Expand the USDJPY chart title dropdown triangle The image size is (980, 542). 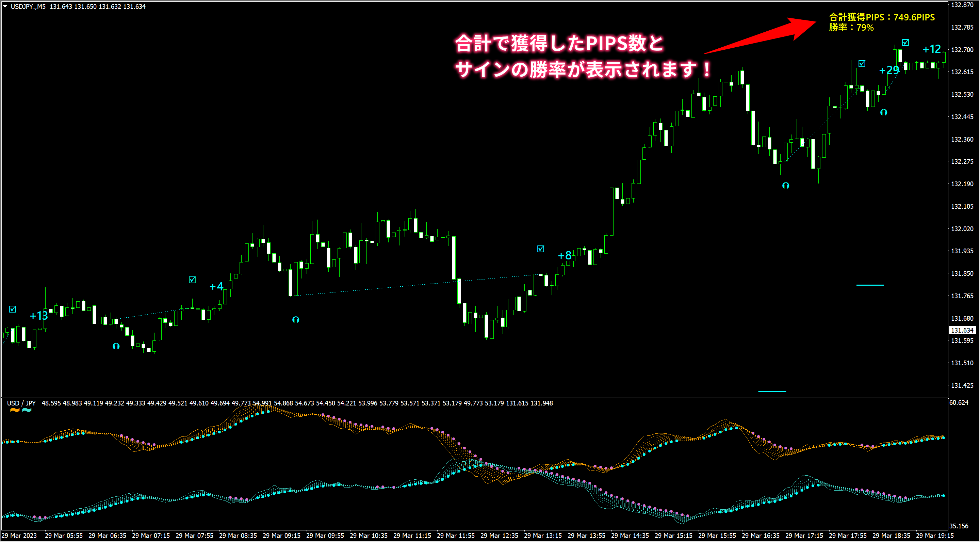coord(5,6)
